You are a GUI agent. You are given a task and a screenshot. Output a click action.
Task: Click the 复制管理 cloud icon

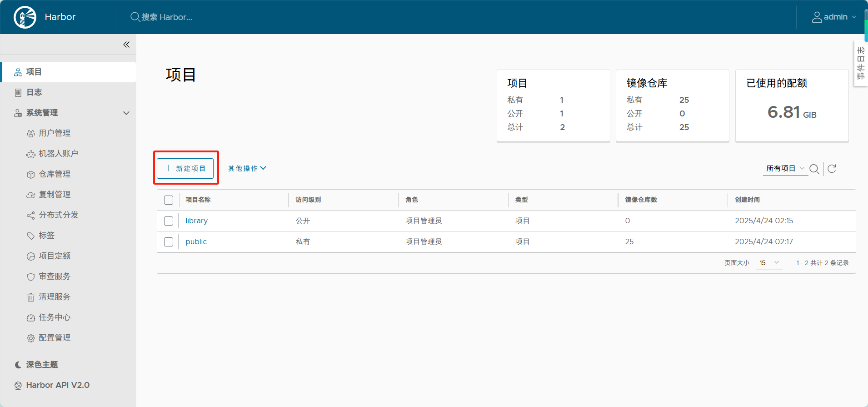pyautogui.click(x=30, y=195)
